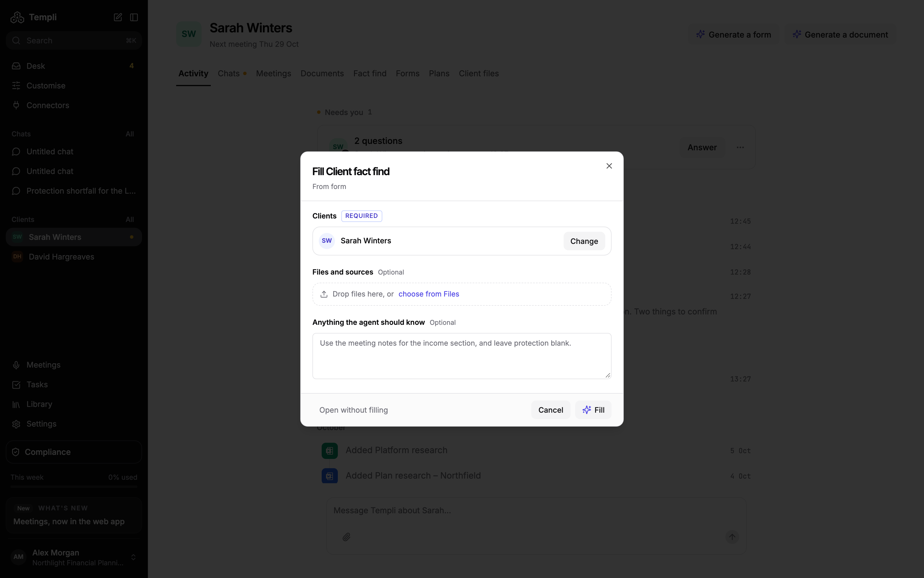Image resolution: width=924 pixels, height=578 pixels.
Task: Cancel the fill dialog
Action: 550,410
